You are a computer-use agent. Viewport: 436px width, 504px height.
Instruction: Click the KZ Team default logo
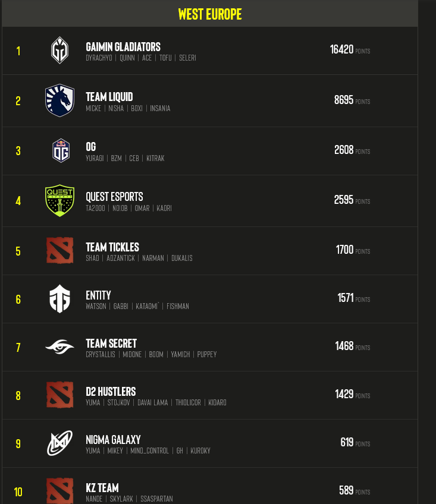[x=59, y=491]
